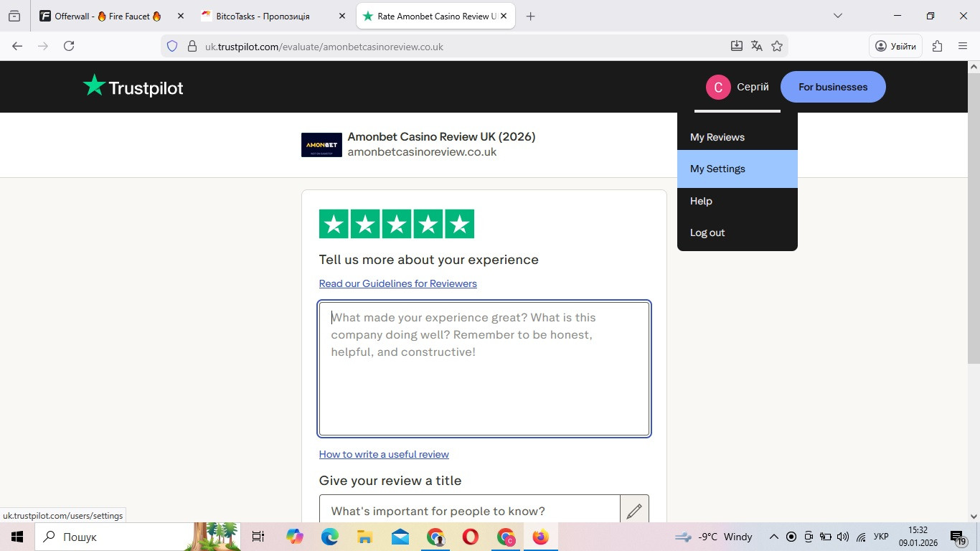The width and height of the screenshot is (980, 551).
Task: Click the tracking protection shield icon
Action: [172, 46]
